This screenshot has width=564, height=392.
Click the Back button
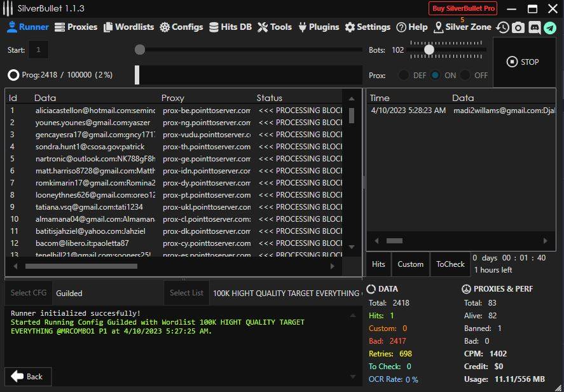[27, 376]
